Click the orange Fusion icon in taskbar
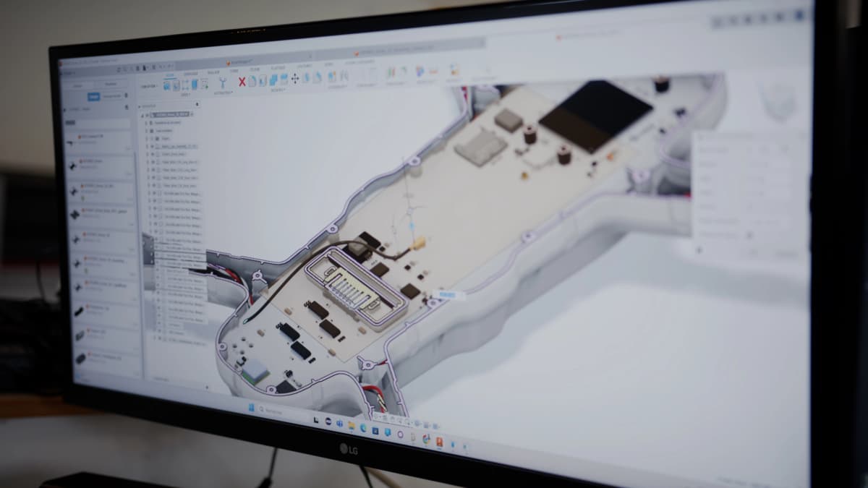Image resolution: width=868 pixels, height=488 pixels. [x=439, y=441]
